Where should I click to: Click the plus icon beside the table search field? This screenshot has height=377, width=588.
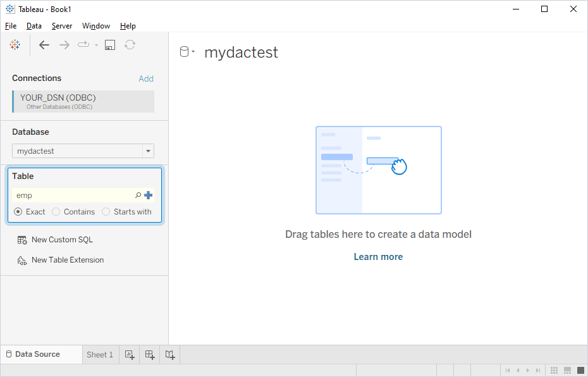click(x=148, y=195)
